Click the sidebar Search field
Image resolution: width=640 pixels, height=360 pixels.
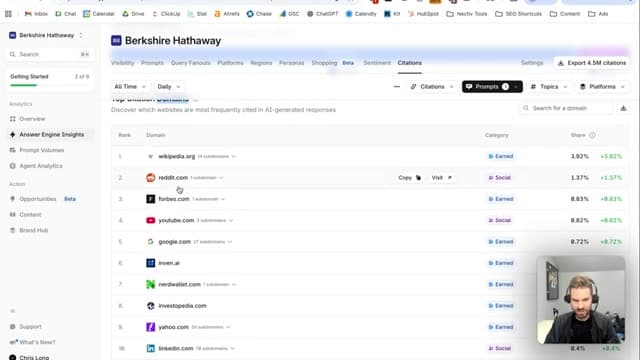click(x=49, y=54)
